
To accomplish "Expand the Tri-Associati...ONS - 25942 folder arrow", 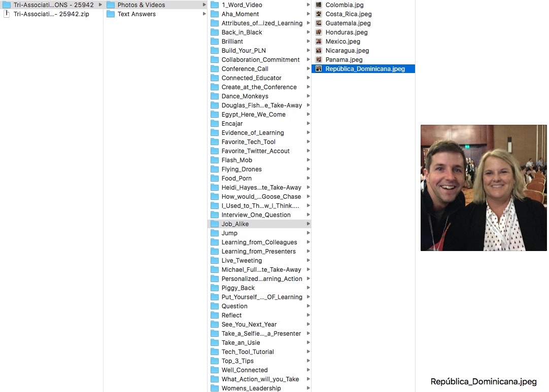I will (100, 5).
